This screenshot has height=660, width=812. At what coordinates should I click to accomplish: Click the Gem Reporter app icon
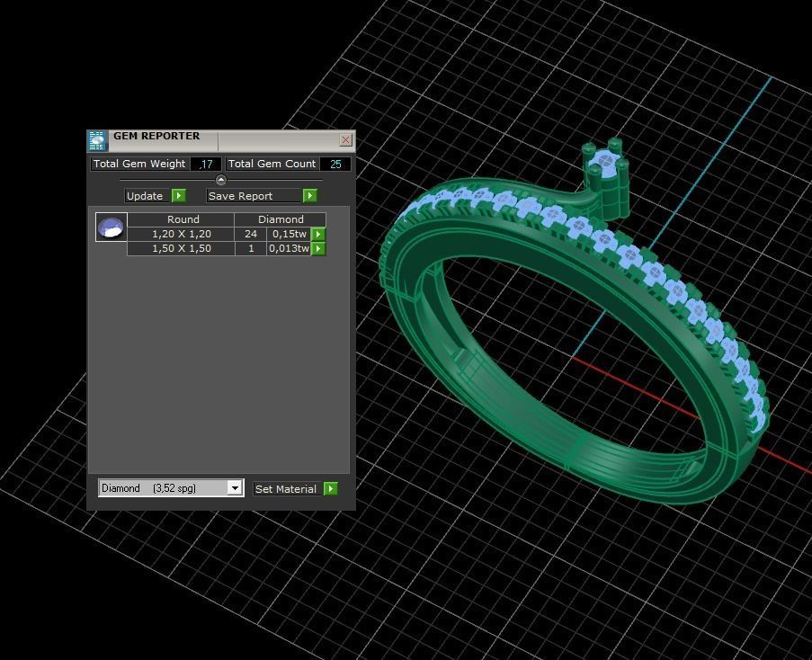tap(97, 141)
